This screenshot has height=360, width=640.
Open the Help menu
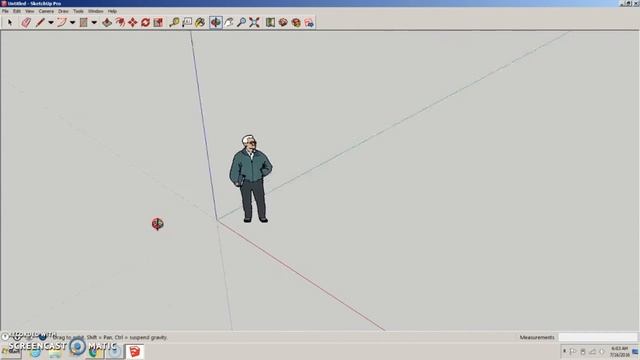point(112,11)
